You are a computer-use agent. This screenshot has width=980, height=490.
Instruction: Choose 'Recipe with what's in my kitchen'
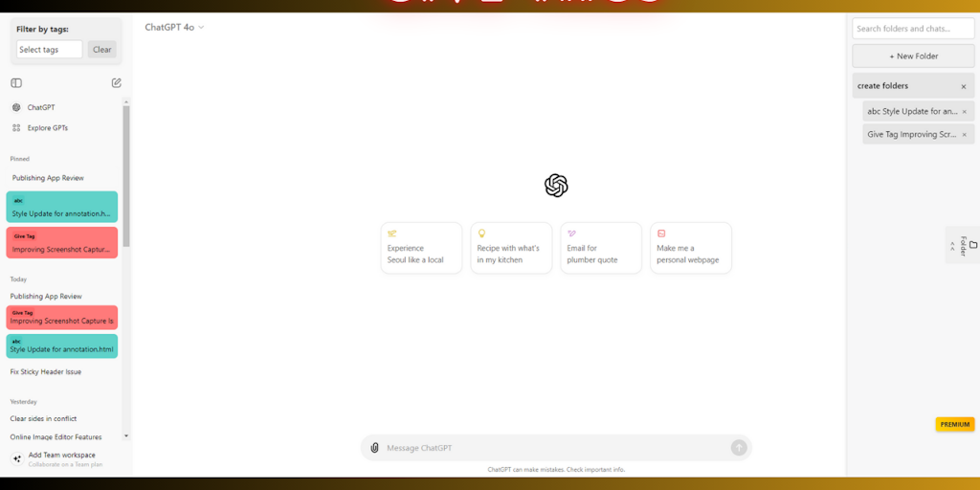511,248
